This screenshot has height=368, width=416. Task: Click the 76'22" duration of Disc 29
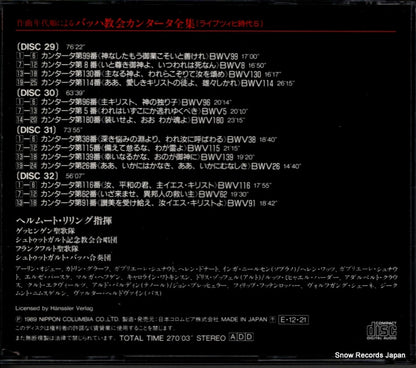pos(76,47)
